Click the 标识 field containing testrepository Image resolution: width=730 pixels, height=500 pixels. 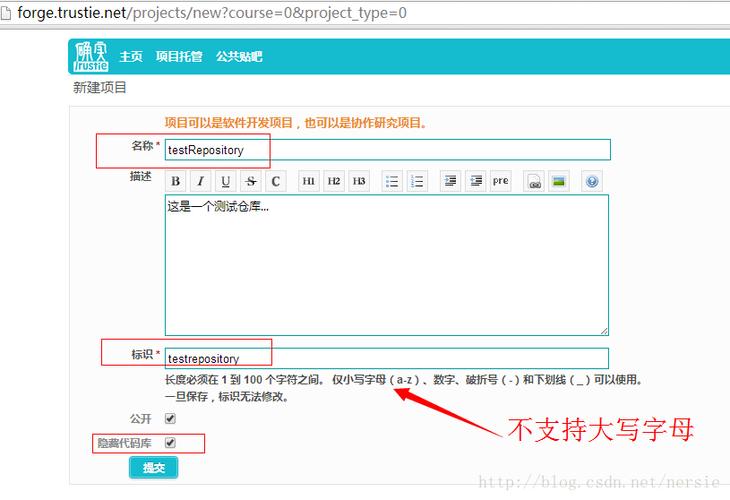(387, 358)
